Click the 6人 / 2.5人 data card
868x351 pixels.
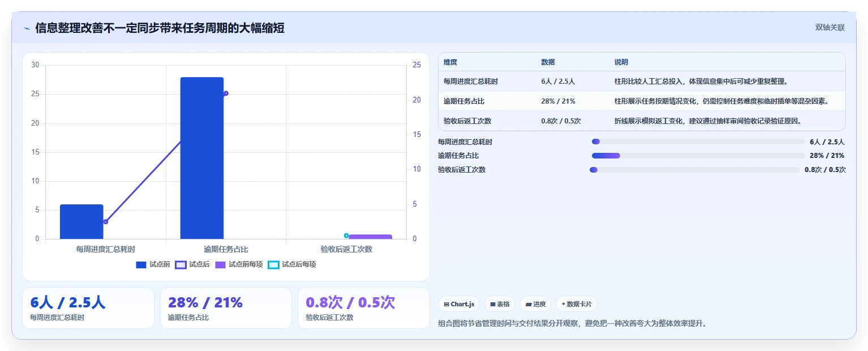click(x=88, y=308)
